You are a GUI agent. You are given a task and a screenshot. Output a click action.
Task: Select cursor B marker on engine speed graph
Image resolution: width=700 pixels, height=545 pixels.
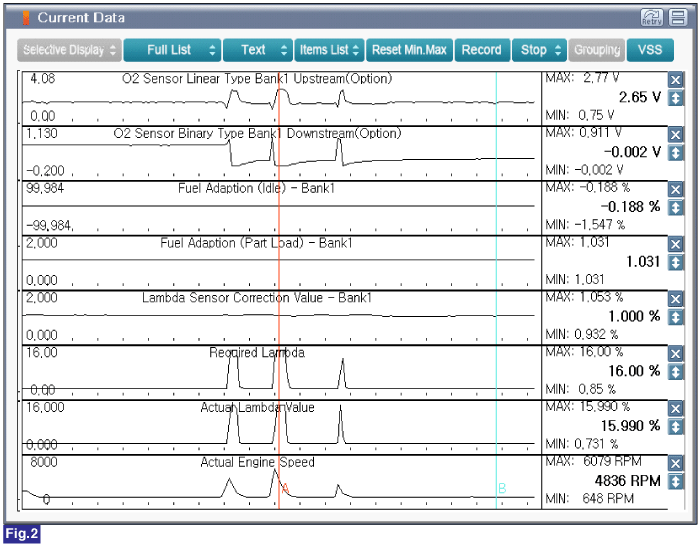pyautogui.click(x=502, y=488)
